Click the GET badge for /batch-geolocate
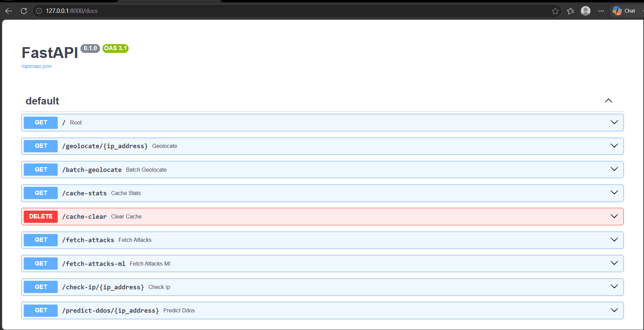Screen dimensions: 644x330 pos(41,170)
